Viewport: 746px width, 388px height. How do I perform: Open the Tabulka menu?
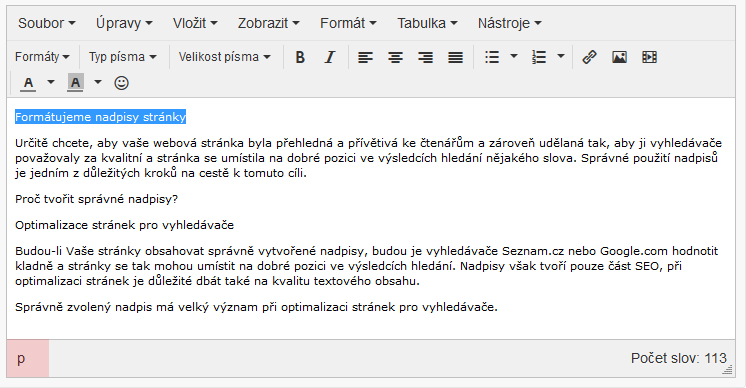427,23
